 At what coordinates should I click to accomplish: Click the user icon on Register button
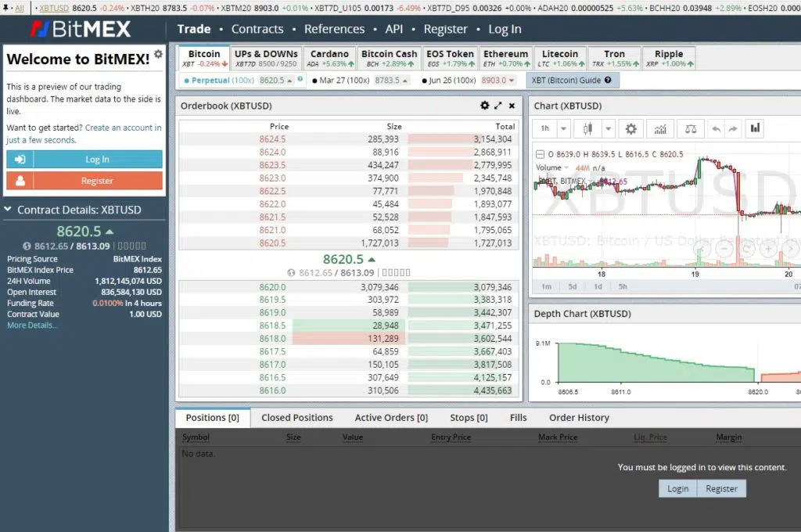click(20, 181)
